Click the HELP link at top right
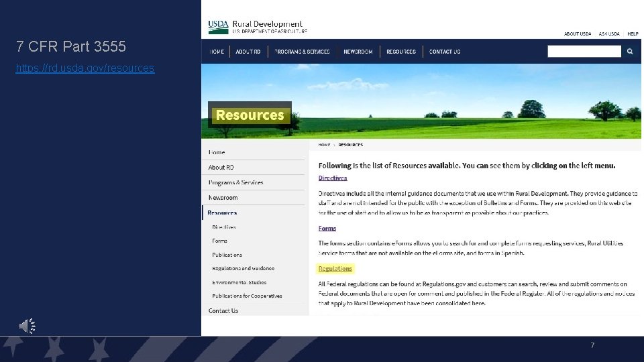 [633, 34]
